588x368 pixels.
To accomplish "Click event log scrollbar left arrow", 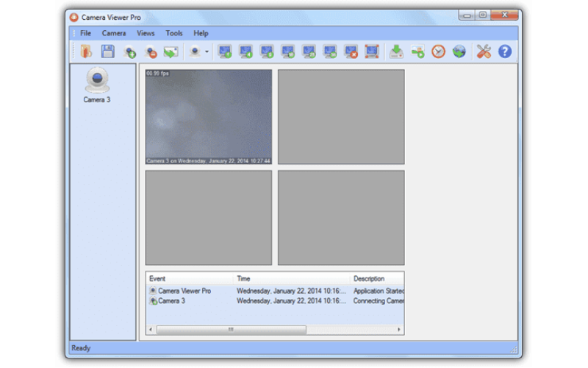I will (x=151, y=330).
